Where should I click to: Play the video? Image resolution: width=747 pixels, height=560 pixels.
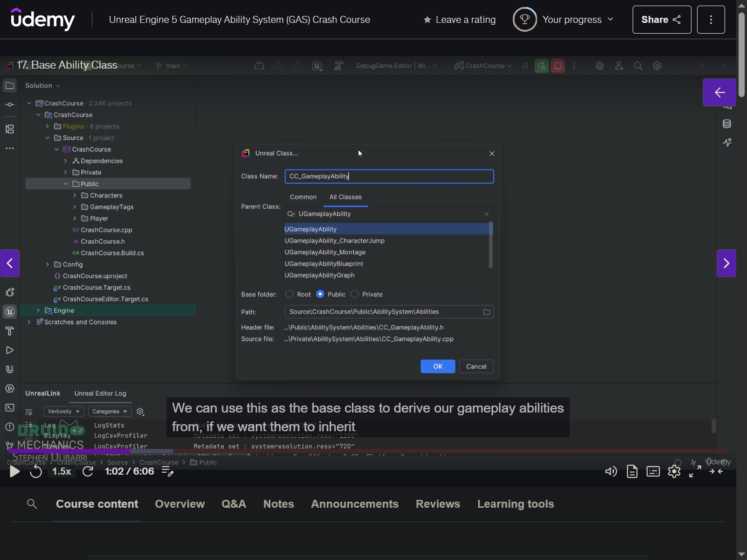click(14, 471)
